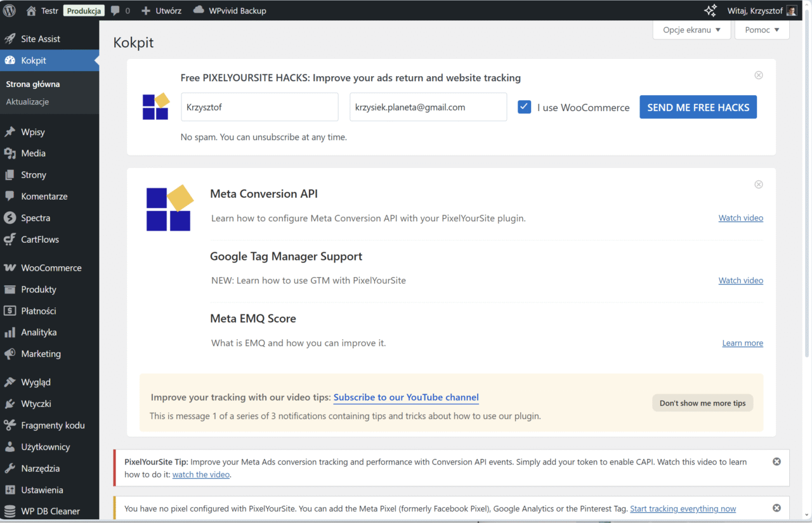
Task: Click the WordPress logo icon
Action: [x=10, y=10]
